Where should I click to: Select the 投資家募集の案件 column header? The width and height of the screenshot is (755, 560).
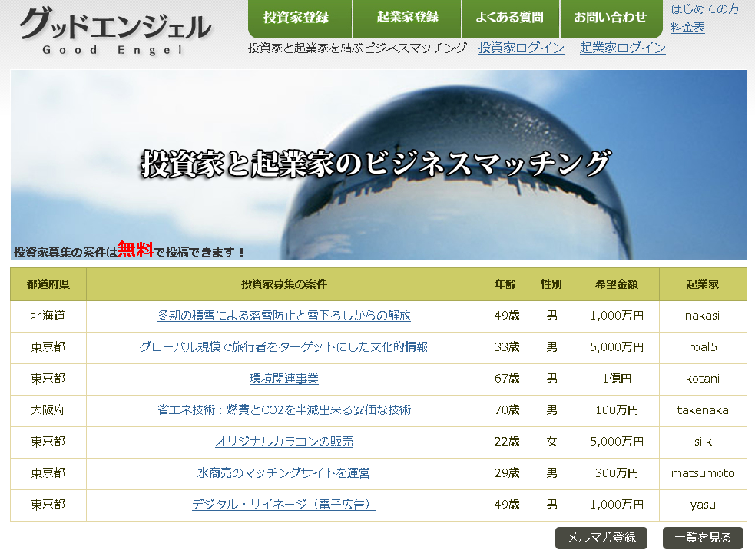[284, 284]
